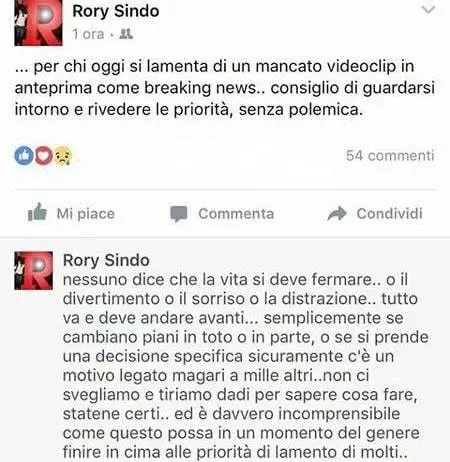The height and width of the screenshot is (462, 450).
Task: Click the post text about videoclip
Action: click(225, 88)
